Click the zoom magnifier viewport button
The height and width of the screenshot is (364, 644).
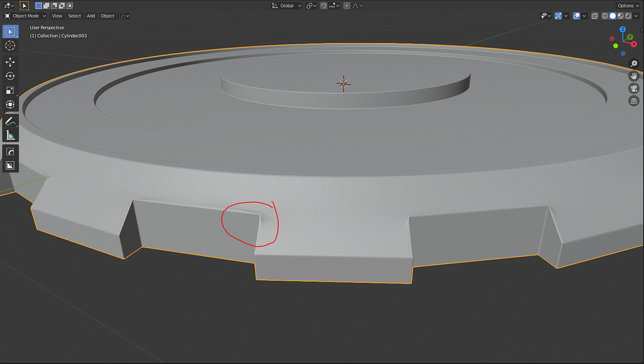pyautogui.click(x=634, y=63)
